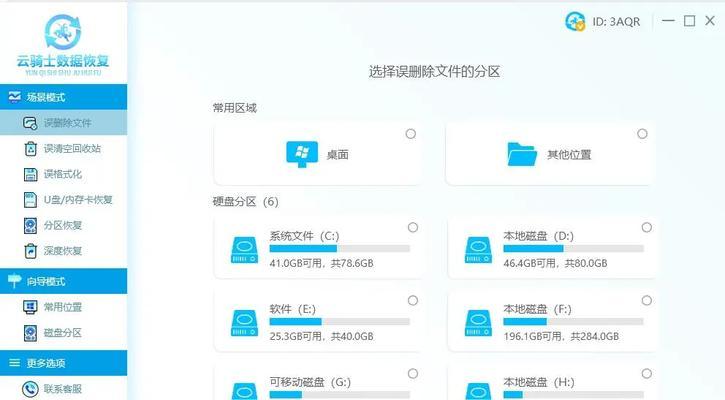Click the 向导模式 signpost icon
The image size is (725, 400).
pyautogui.click(x=15, y=280)
